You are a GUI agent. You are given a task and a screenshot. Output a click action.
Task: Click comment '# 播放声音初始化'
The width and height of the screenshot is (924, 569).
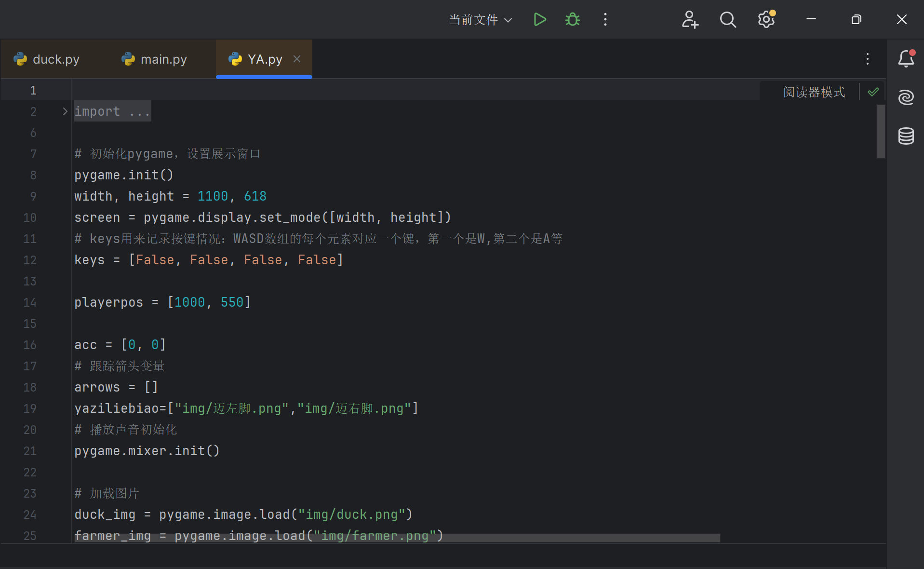pos(126,430)
